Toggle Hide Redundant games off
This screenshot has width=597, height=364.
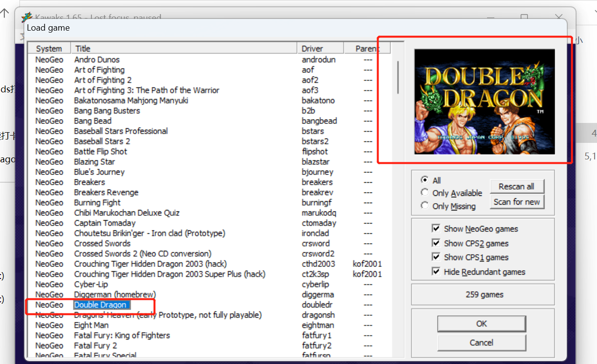(x=436, y=272)
